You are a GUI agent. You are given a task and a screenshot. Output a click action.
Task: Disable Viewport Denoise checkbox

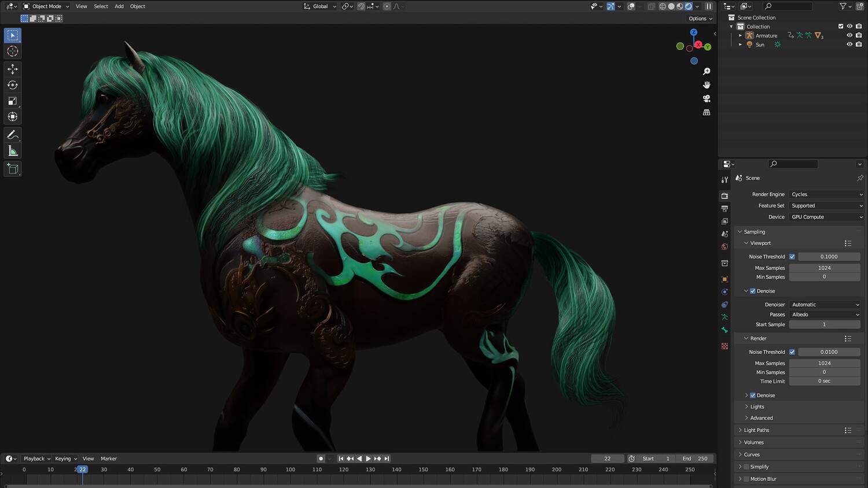pyautogui.click(x=753, y=291)
